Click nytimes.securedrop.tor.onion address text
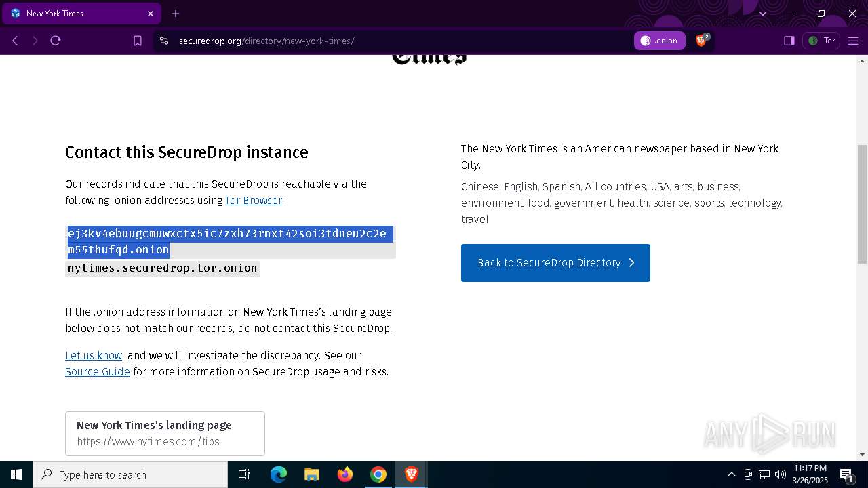This screenshot has height=488, width=868. point(163,268)
